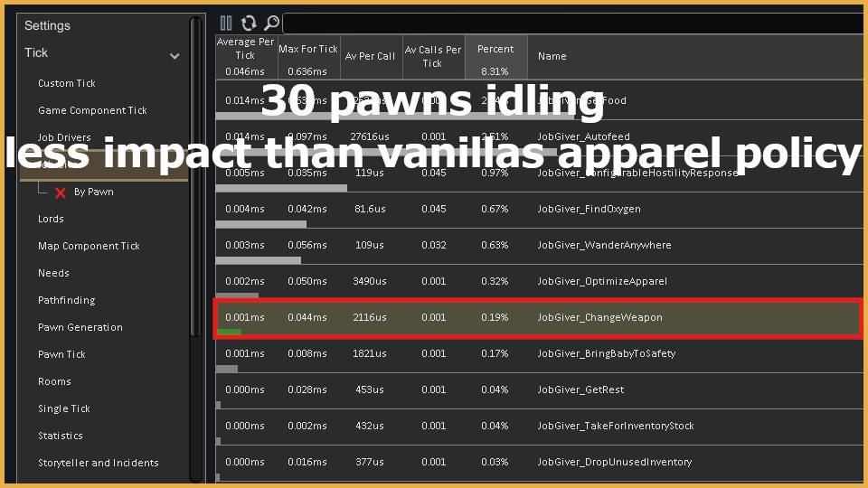Click the 3490us per-call value

click(369, 281)
